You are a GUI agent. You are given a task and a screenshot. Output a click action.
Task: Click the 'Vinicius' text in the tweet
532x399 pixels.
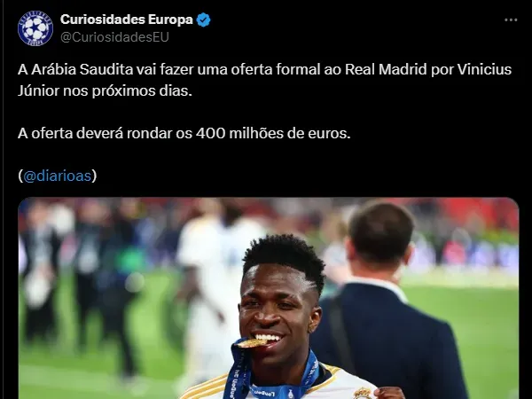coord(484,69)
